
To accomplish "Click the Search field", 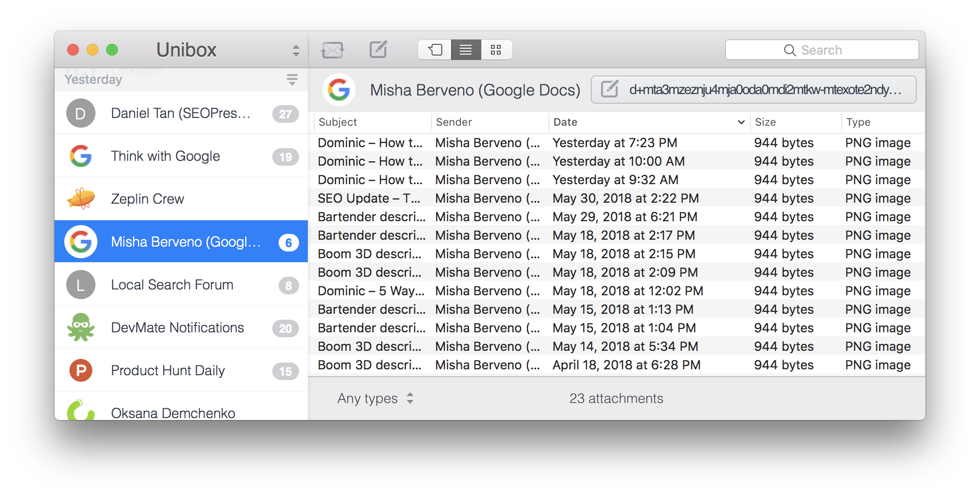I will click(822, 50).
